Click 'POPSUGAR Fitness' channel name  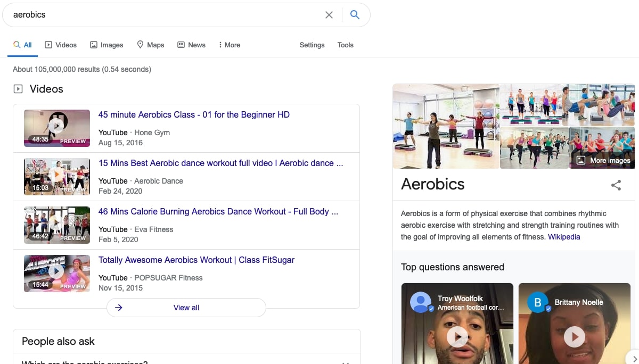[169, 278]
